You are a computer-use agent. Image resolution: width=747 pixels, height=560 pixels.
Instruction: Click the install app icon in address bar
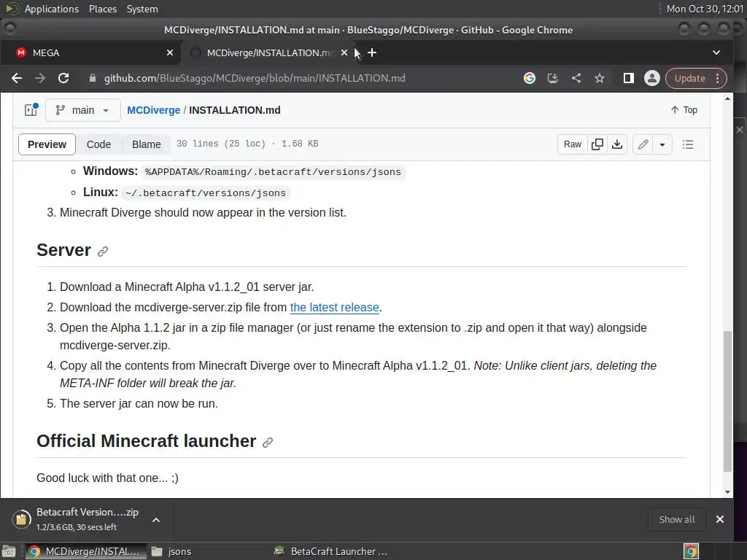(x=553, y=78)
